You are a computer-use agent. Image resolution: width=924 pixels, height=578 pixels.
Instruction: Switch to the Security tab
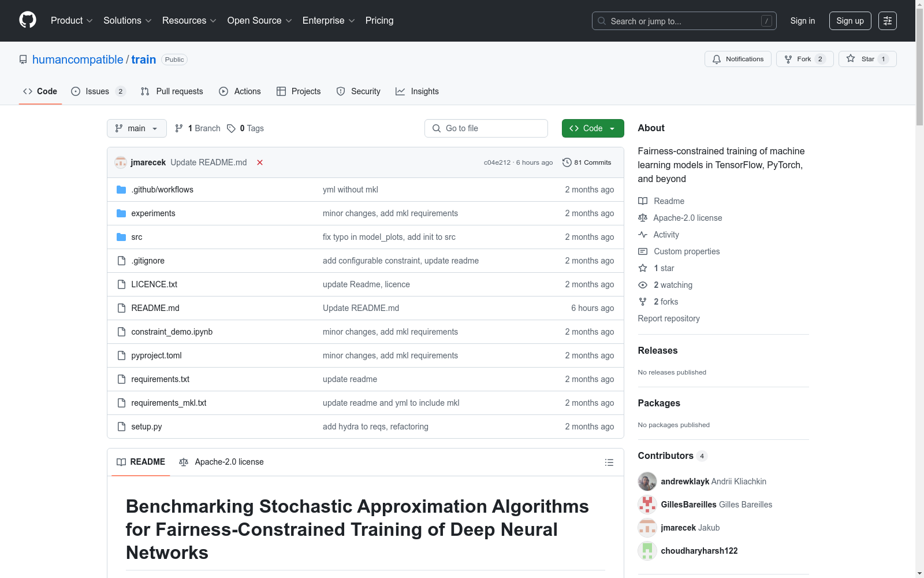tap(359, 91)
